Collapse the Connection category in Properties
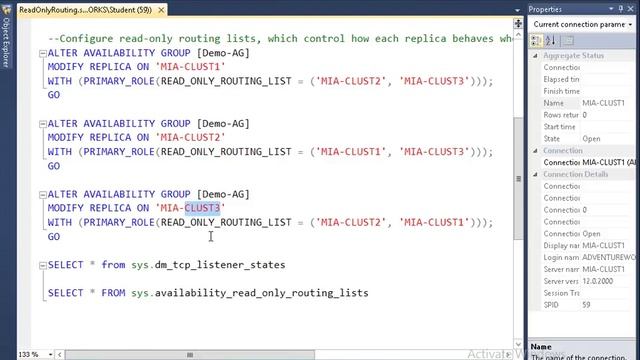Image resolution: width=640 pixels, height=360 pixels. pyautogui.click(x=535, y=151)
